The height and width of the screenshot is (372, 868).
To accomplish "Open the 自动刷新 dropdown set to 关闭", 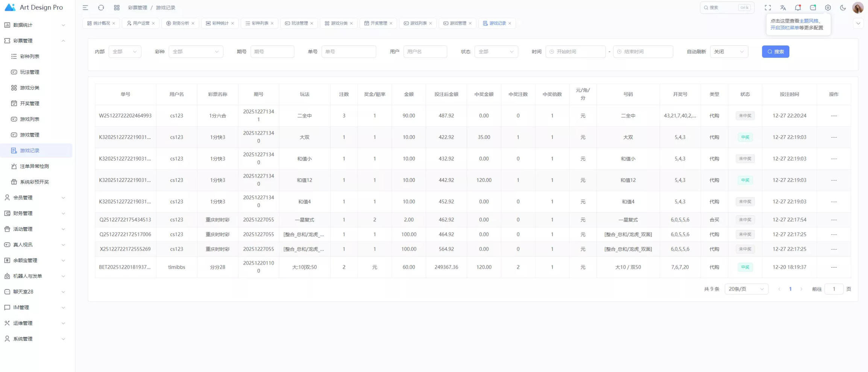I will click(x=728, y=51).
